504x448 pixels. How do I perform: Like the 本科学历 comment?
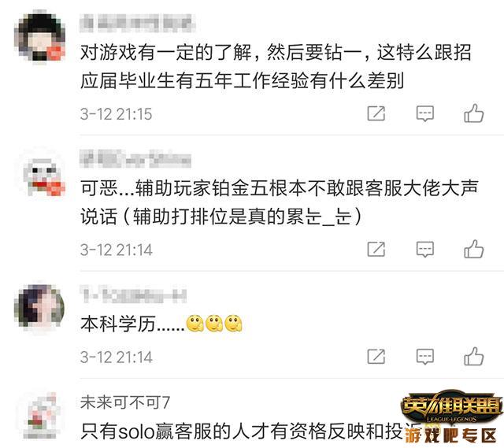(474, 356)
